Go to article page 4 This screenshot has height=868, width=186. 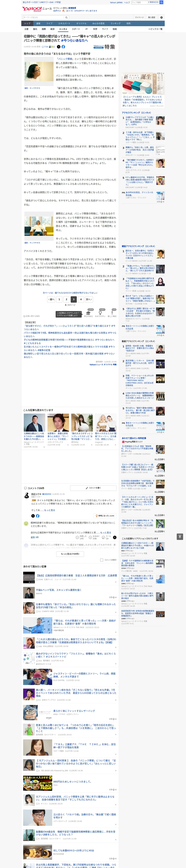pos(81,299)
